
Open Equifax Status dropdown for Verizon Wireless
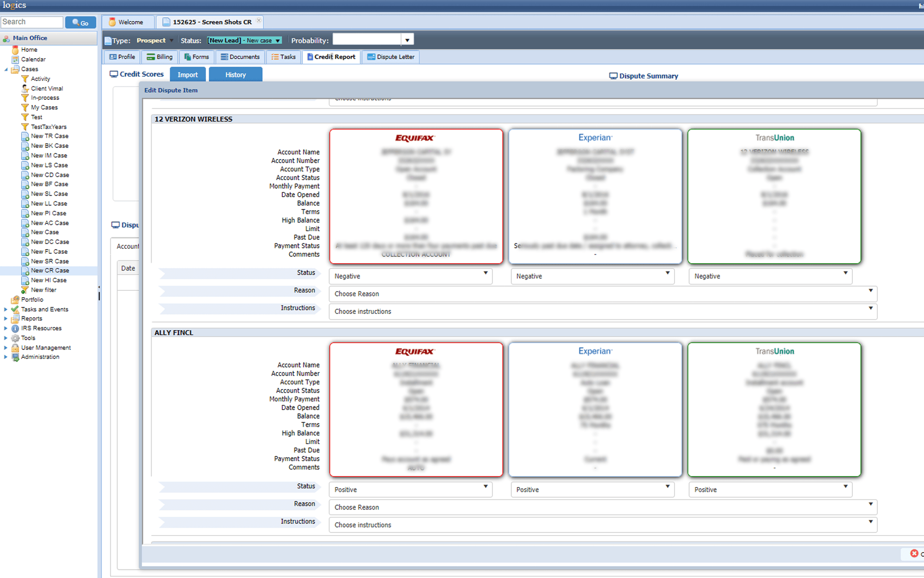pos(410,276)
